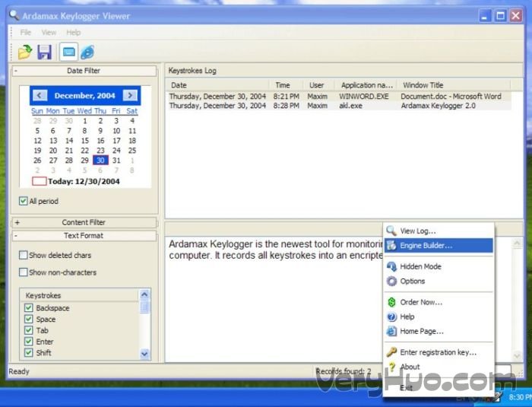Viewport: 532px width, 407px height.
Task: Sort log by Time column header
Action: (286, 85)
